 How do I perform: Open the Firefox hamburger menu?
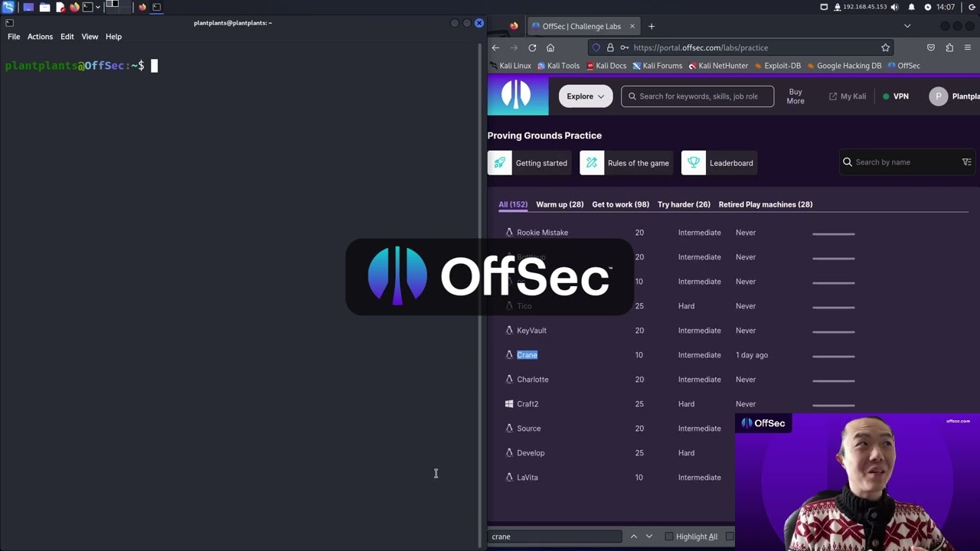(968, 47)
